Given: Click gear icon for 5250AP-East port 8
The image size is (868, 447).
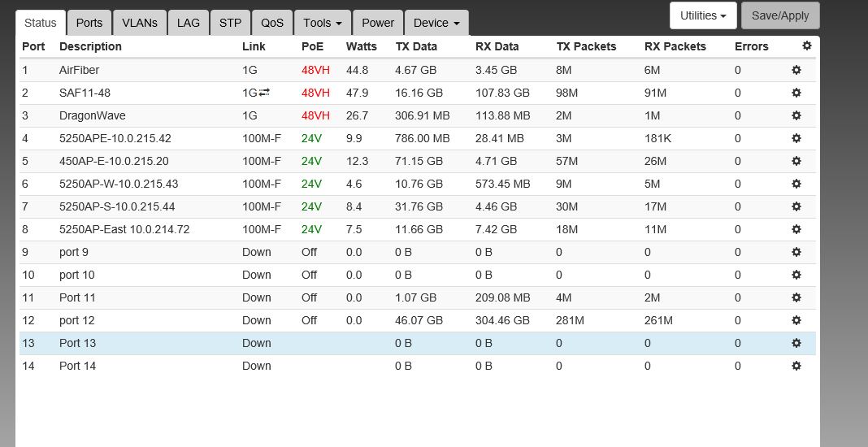Looking at the screenshot, I should [796, 230].
